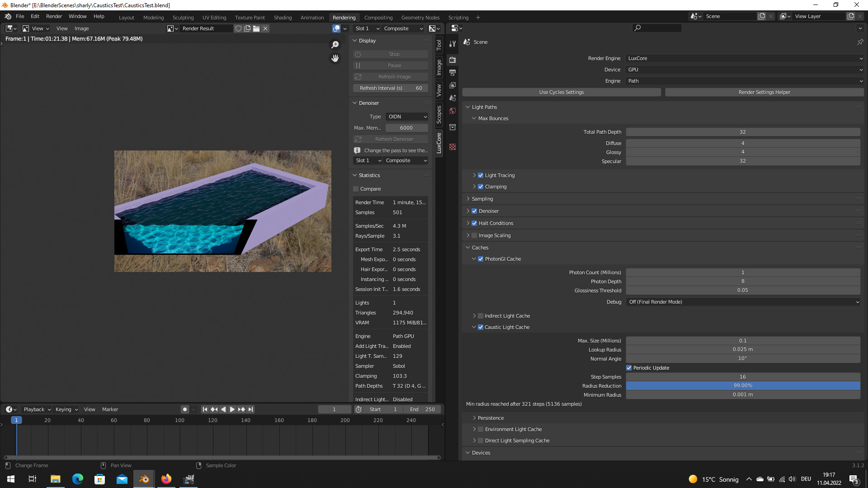Switch to the Compositing workspace tab
Image resolution: width=868 pixels, height=488 pixels.
click(378, 18)
